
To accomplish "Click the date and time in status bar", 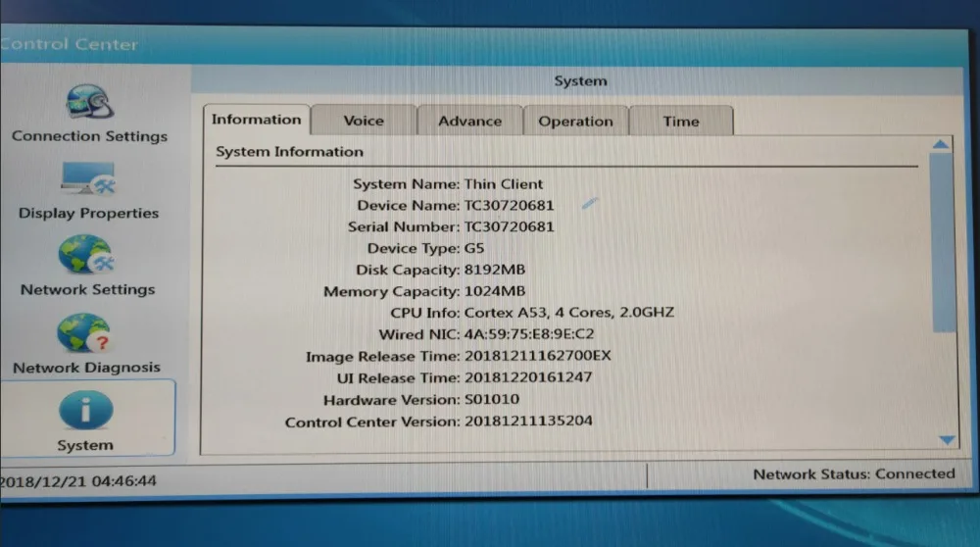I will coord(77,480).
